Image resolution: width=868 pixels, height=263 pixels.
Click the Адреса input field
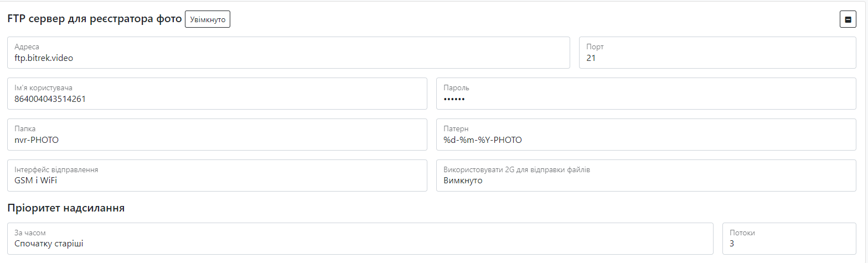(x=288, y=53)
